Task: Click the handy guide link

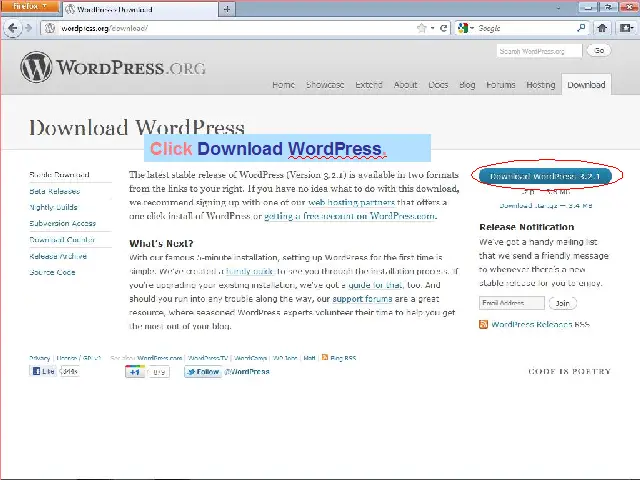Action: click(x=249, y=271)
